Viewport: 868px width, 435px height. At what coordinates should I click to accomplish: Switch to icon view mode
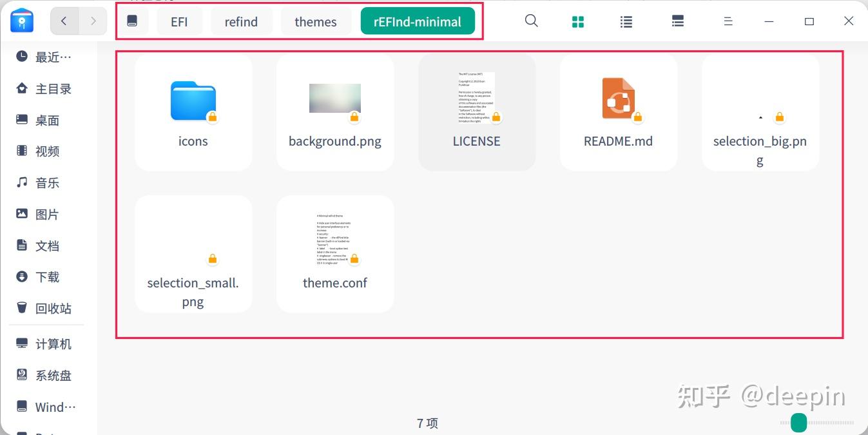point(577,21)
